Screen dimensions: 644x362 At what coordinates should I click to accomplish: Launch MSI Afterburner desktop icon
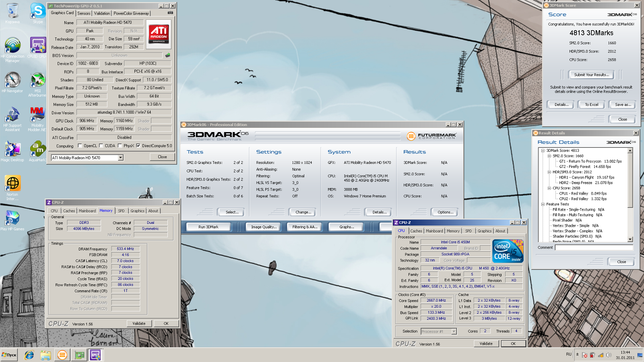(37, 84)
